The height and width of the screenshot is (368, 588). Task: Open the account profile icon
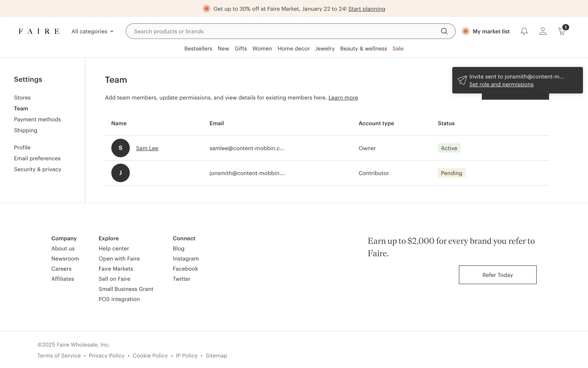tap(543, 31)
